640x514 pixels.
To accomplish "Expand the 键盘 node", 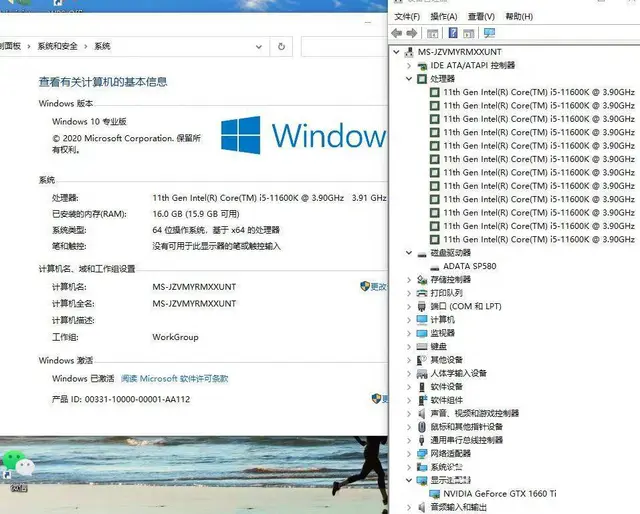I will 409,347.
